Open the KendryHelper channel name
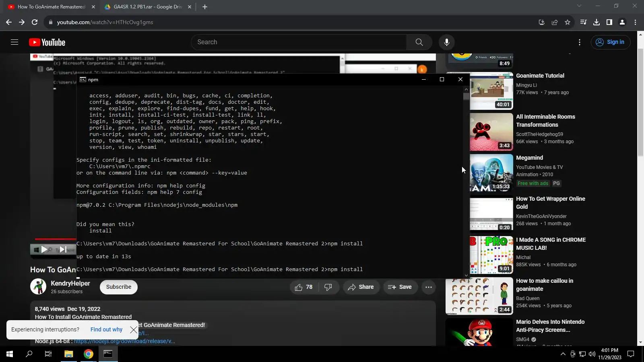 point(70,284)
